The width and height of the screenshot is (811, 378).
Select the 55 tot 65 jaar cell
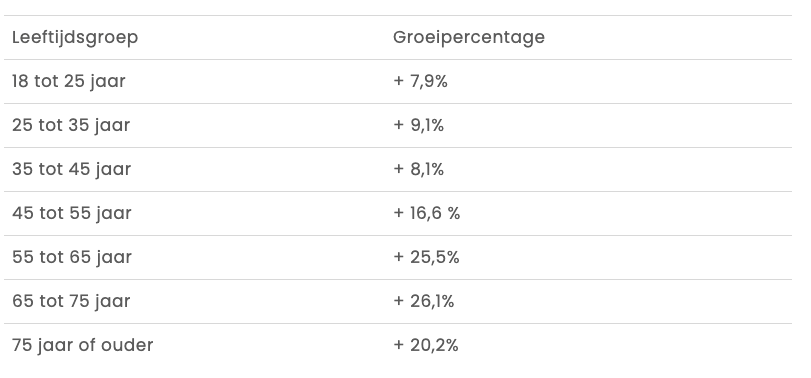click(x=72, y=258)
